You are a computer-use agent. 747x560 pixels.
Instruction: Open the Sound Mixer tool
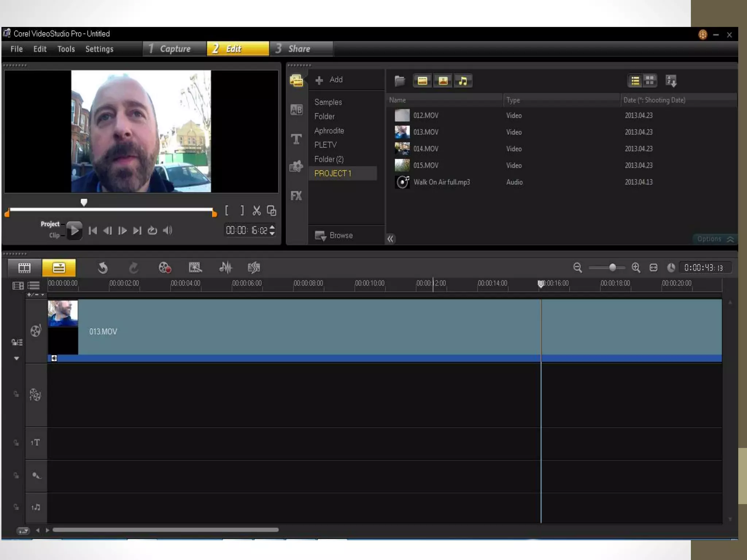coord(226,268)
